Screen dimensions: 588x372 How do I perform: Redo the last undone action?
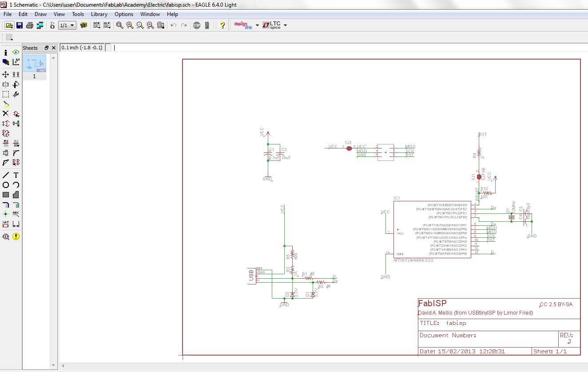184,25
